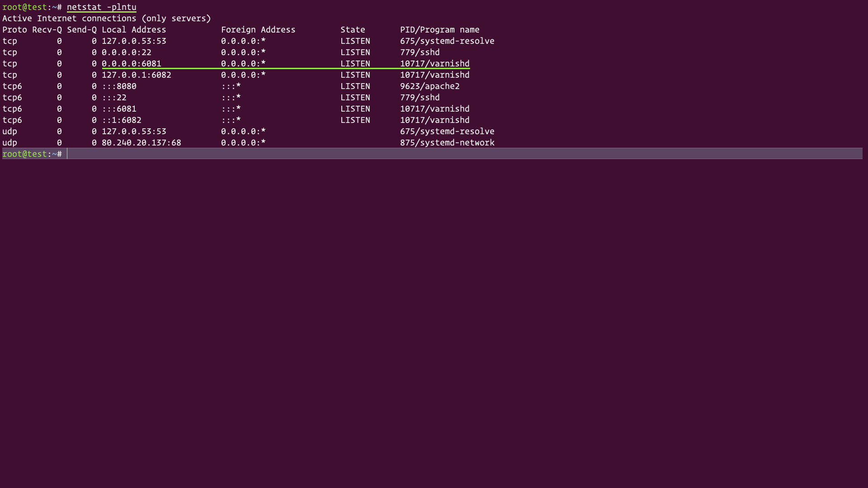868x488 pixels.
Task: Click the Proto column header
Action: pos(14,30)
